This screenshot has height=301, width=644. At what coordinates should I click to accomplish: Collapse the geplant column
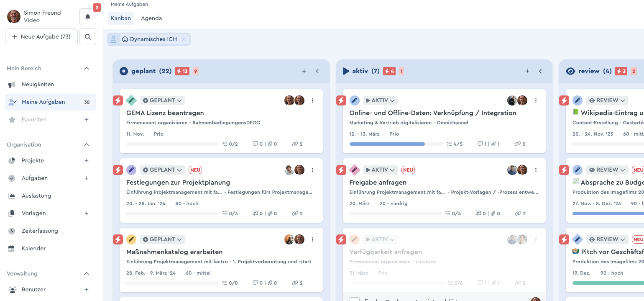317,71
